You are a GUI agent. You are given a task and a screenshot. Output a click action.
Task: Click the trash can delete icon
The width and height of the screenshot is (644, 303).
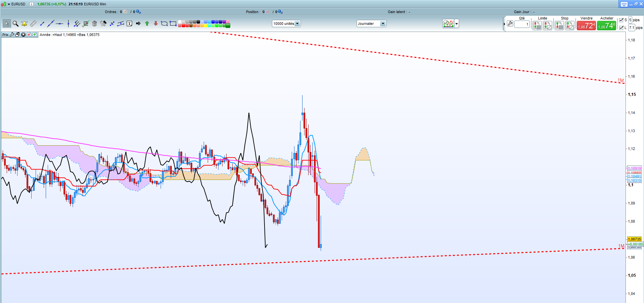[94, 24]
